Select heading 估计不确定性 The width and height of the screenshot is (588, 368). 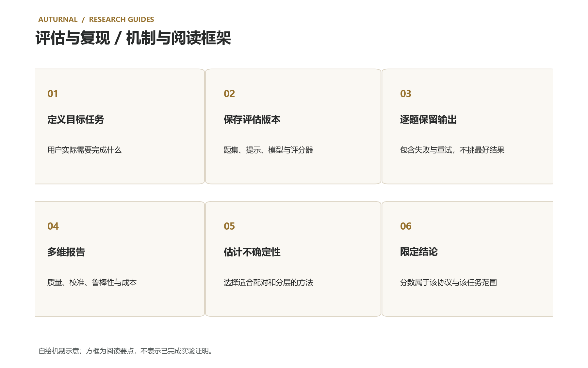pyautogui.click(x=252, y=252)
